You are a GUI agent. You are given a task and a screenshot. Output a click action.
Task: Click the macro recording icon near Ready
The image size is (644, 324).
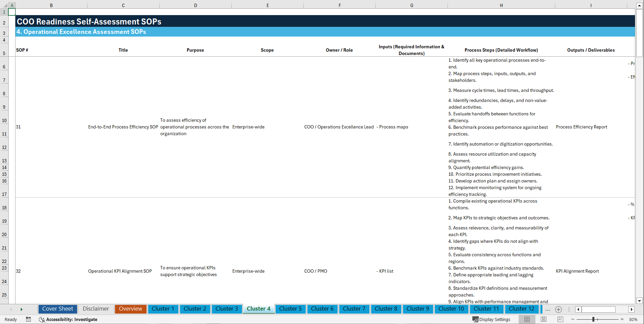(28, 319)
